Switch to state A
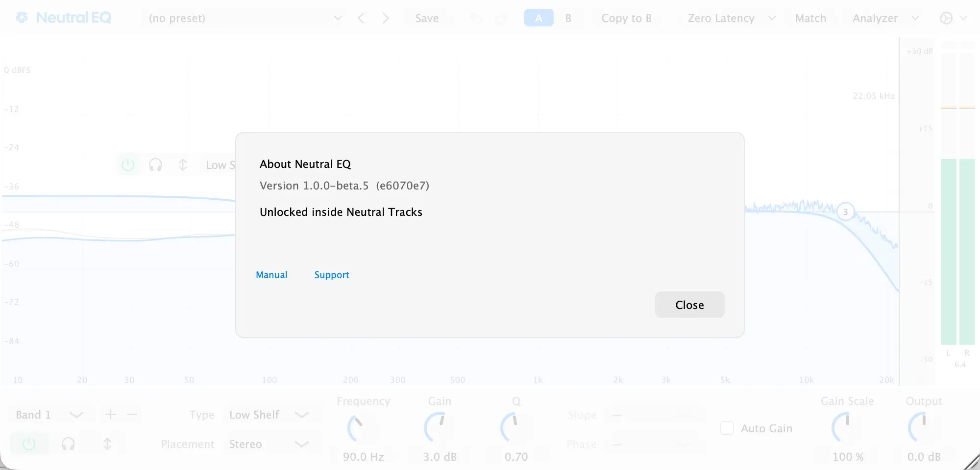The height and width of the screenshot is (470, 980). tap(539, 18)
